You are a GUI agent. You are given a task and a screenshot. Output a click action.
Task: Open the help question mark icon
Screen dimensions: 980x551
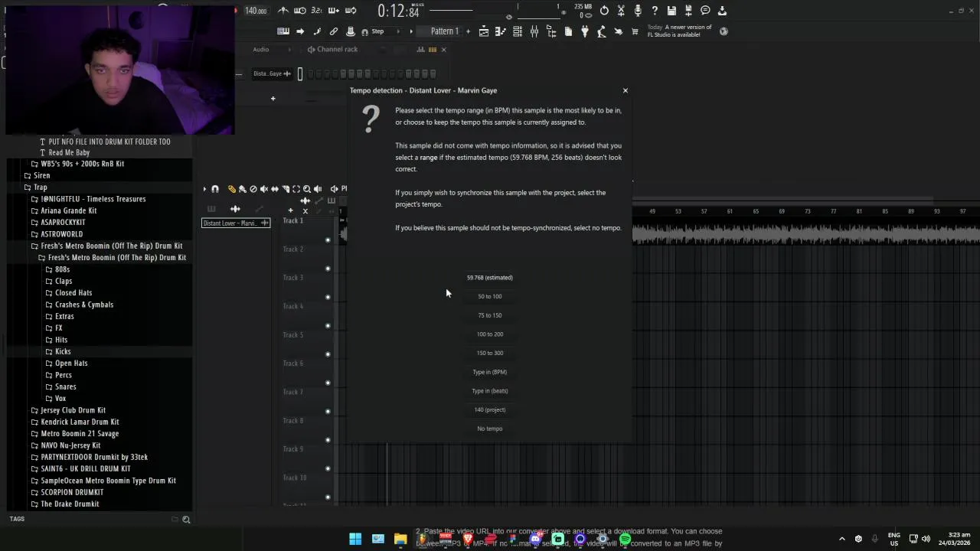tap(655, 11)
